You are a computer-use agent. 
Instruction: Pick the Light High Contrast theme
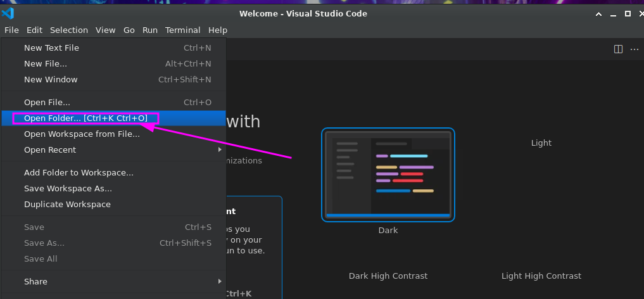[x=541, y=276]
